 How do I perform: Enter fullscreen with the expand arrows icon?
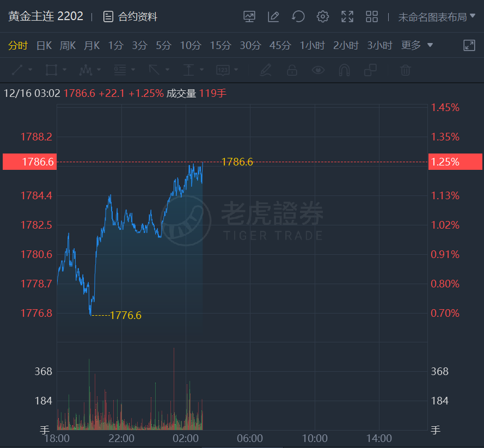click(347, 17)
